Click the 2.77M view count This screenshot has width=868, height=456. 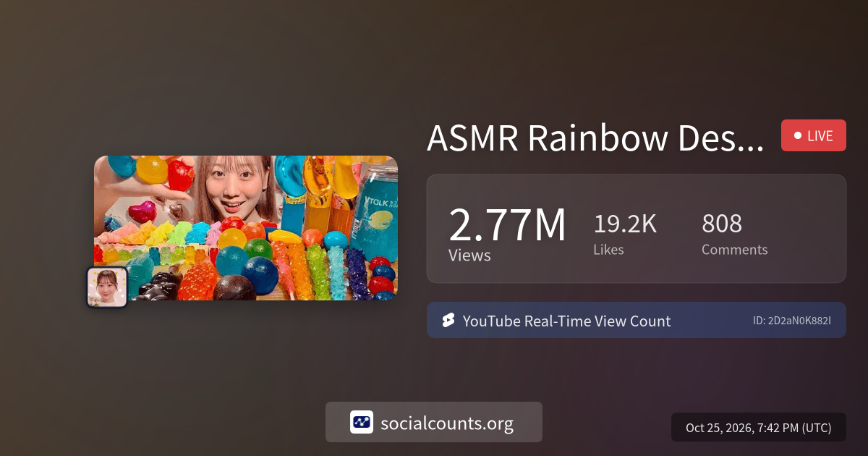click(507, 225)
